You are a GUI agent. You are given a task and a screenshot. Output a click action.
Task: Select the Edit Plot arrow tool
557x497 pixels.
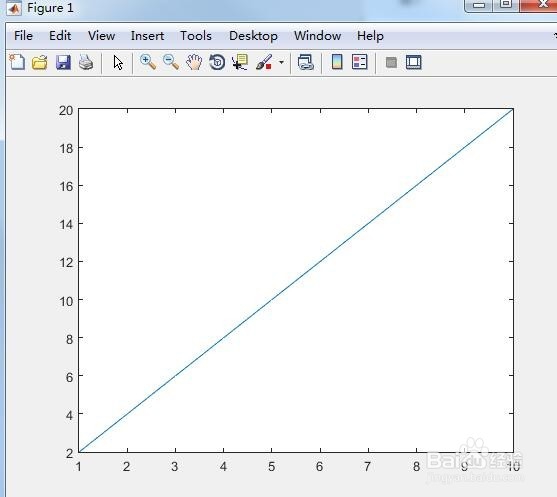point(118,63)
